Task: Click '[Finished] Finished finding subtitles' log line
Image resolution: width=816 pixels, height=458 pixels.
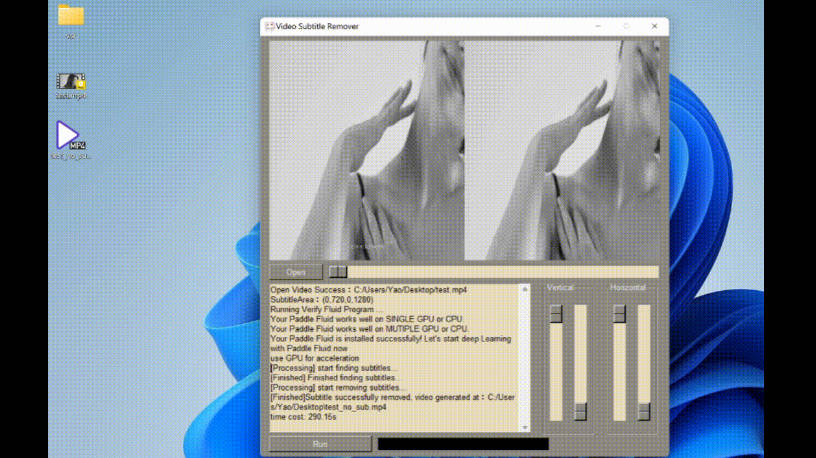Action: (335, 378)
